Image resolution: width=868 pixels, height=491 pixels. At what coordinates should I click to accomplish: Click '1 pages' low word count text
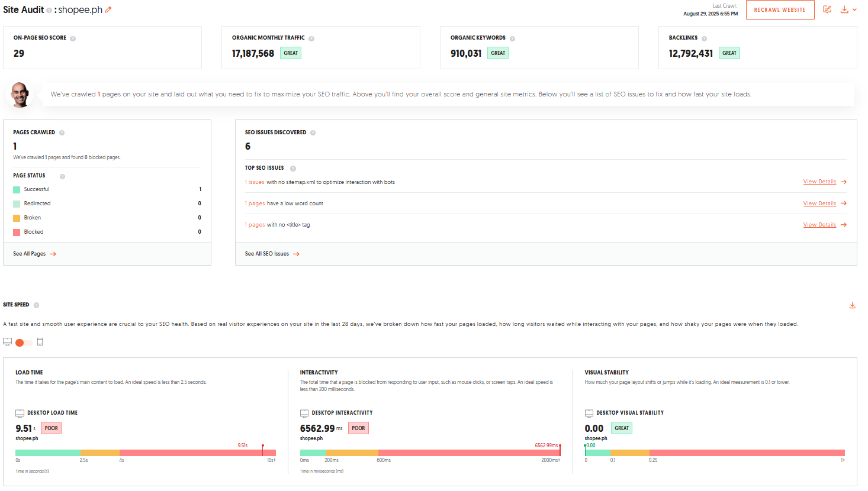(x=255, y=203)
